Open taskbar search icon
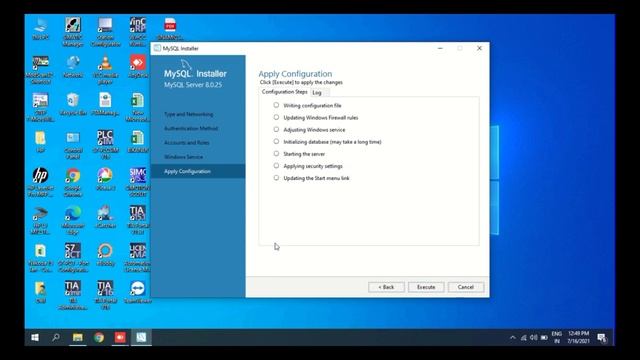The image size is (640, 360). [56, 337]
